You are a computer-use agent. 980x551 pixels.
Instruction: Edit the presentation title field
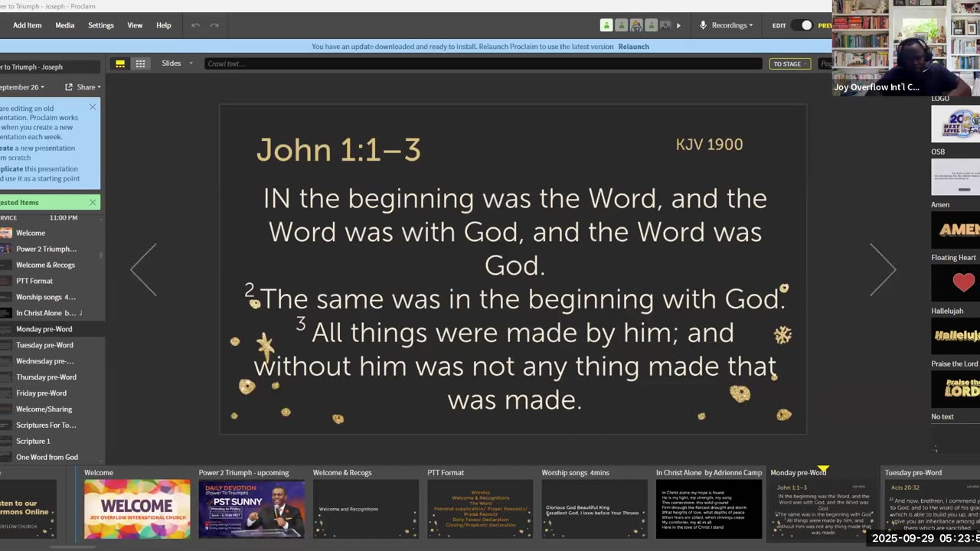pyautogui.click(x=51, y=67)
